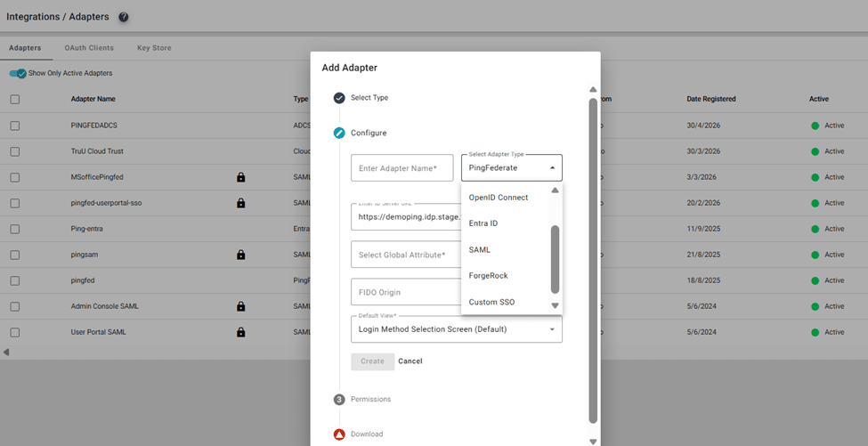The height and width of the screenshot is (446, 868).
Task: Click the lock icon in User Portal SAML row
Action: point(240,332)
